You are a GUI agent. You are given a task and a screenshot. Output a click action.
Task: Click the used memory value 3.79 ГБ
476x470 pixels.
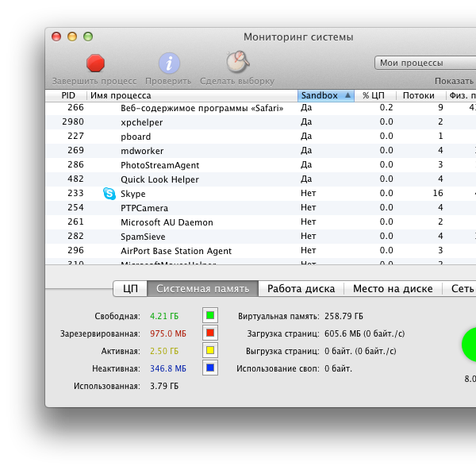coord(164,386)
